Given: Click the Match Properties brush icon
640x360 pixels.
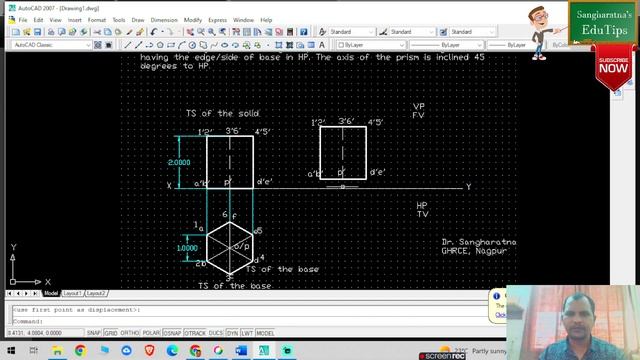Looking at the screenshot, I should (129, 32).
